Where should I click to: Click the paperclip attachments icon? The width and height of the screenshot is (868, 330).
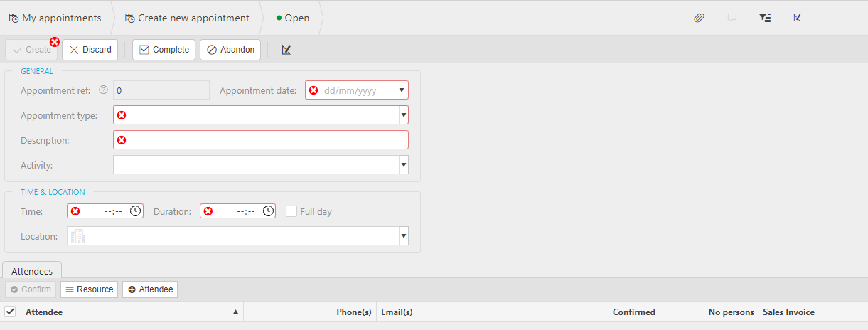[699, 18]
